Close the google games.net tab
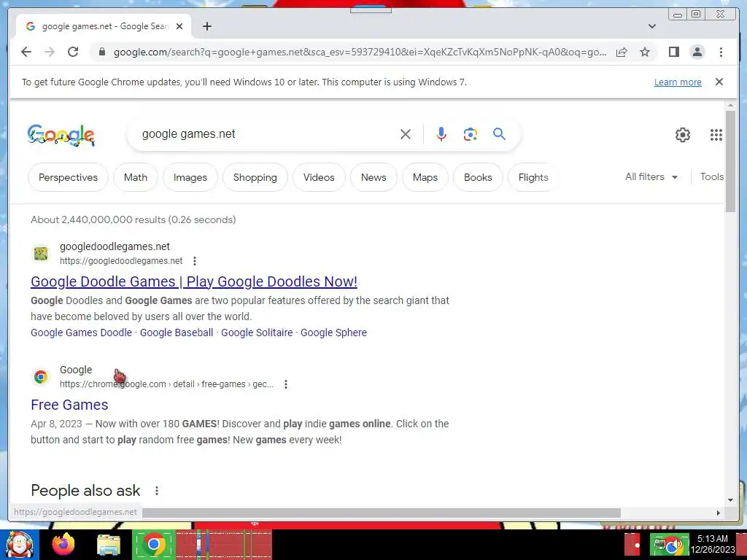747x560 pixels. click(179, 26)
